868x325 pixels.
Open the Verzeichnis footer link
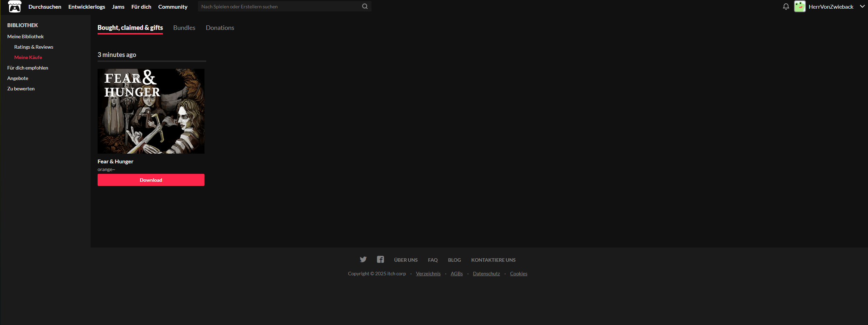tap(428, 274)
